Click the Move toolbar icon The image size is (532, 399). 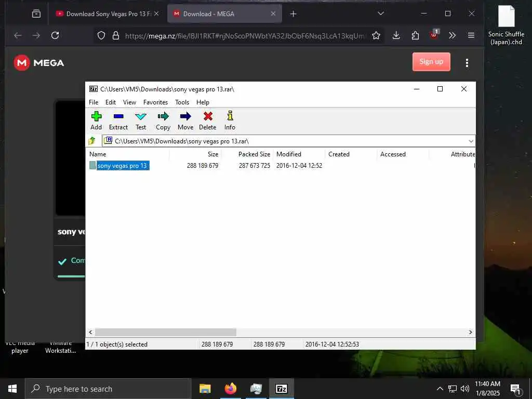pos(185,116)
